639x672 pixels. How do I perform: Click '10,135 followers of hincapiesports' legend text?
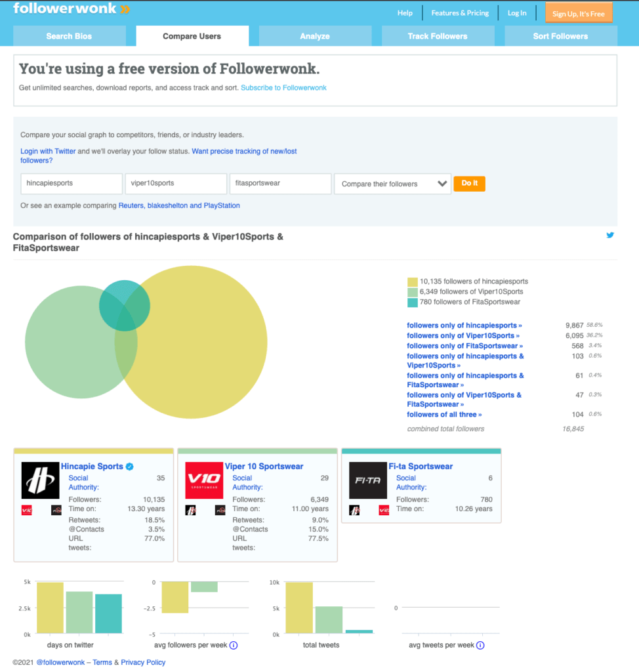pyautogui.click(x=474, y=282)
